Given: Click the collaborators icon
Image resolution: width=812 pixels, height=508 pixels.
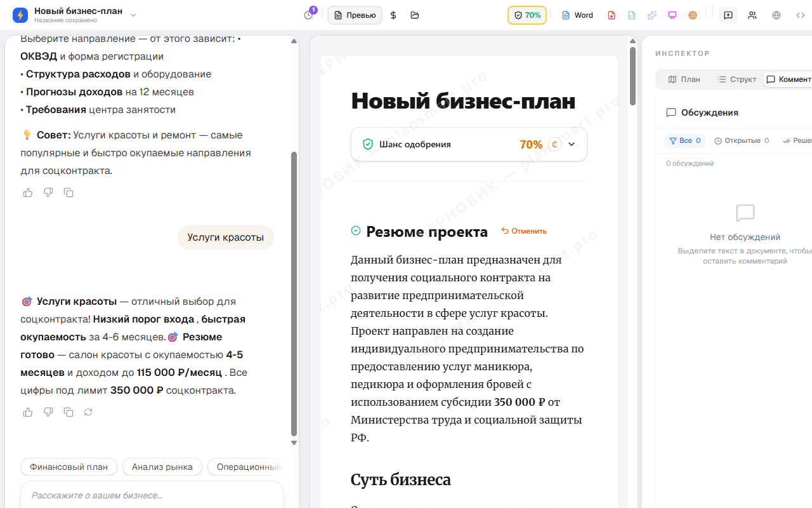Looking at the screenshot, I should 752,15.
